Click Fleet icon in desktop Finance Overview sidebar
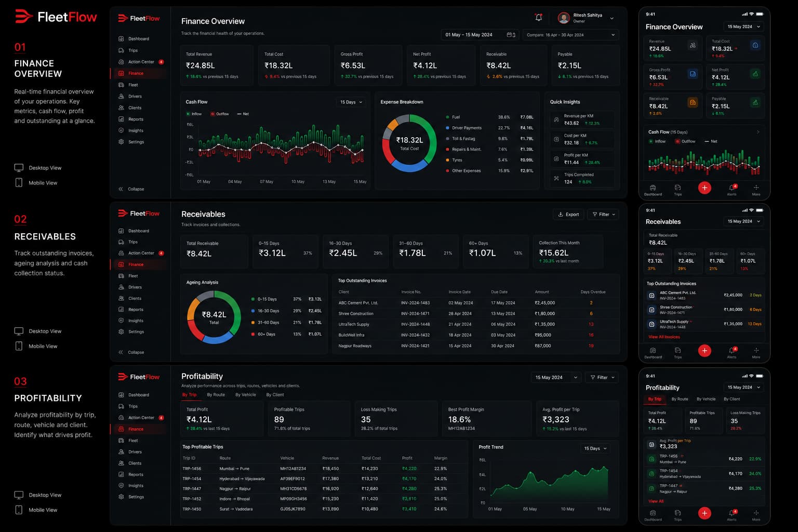 tap(121, 85)
